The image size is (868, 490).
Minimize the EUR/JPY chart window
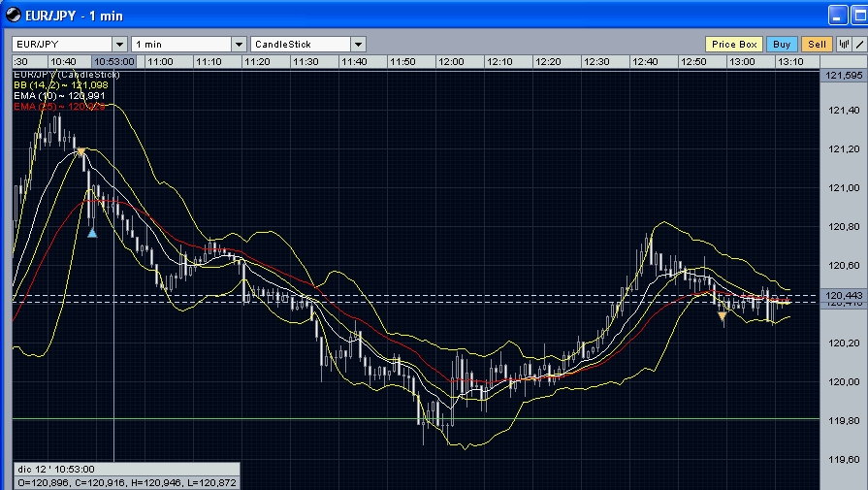point(838,14)
